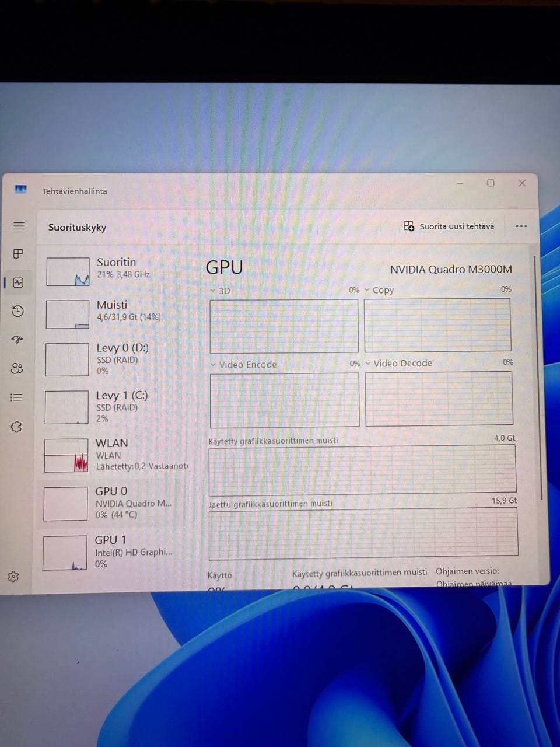Image resolution: width=560 pixels, height=747 pixels.
Task: Click the dedicated GPU memory graph
Action: 362,469
